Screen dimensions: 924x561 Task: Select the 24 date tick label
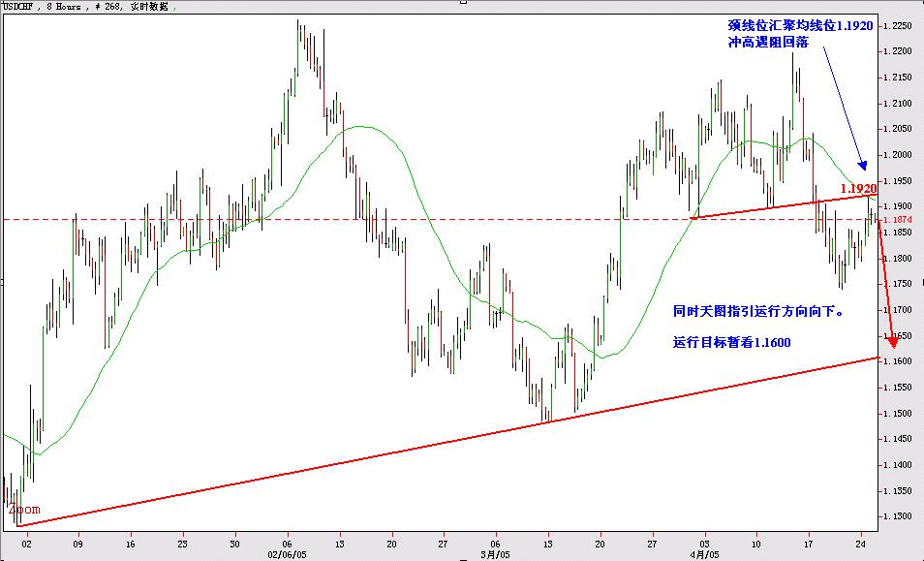861,545
